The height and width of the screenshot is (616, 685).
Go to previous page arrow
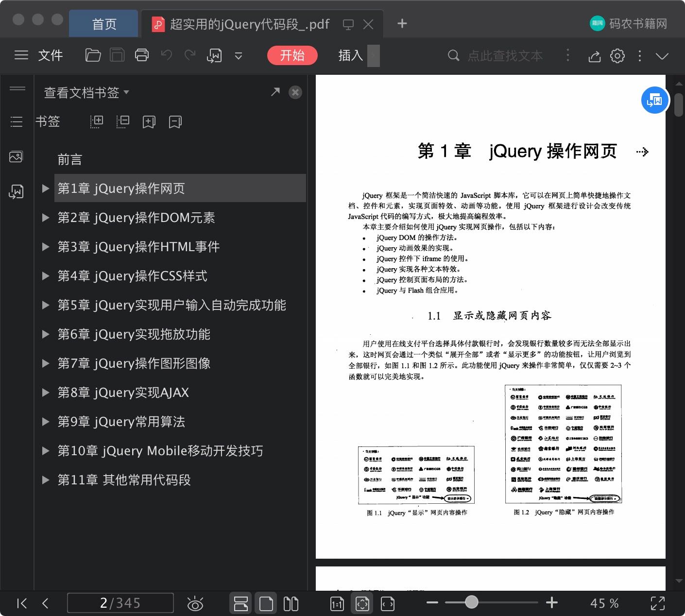(x=45, y=603)
